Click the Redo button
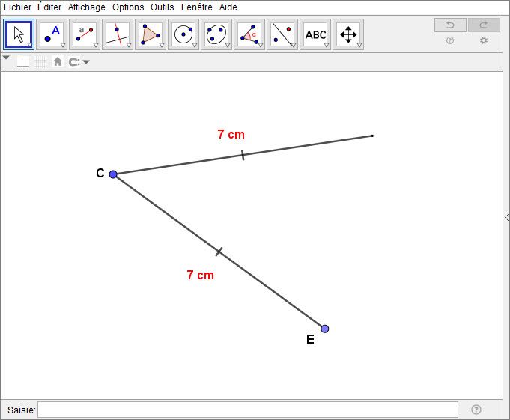Viewport: 510px width, 420px height. (x=484, y=25)
